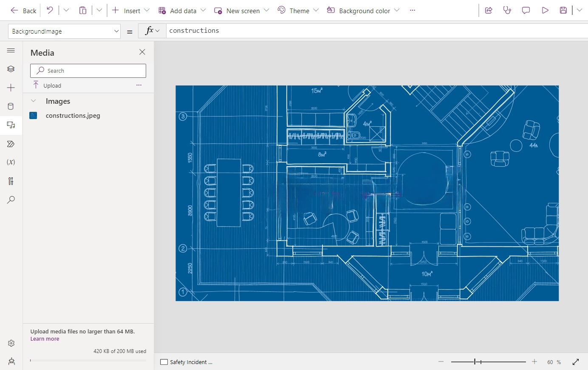Open the Data panel
Image resolution: width=588 pixels, height=370 pixels.
(11, 106)
